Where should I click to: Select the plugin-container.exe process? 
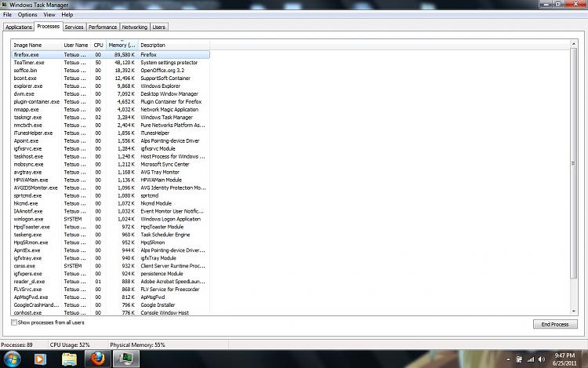(111, 102)
